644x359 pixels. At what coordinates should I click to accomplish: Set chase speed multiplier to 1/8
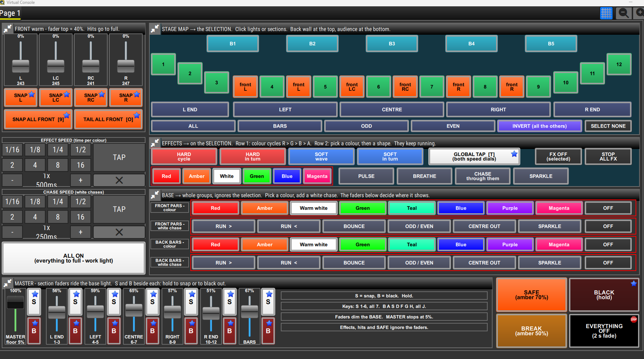pyautogui.click(x=35, y=202)
